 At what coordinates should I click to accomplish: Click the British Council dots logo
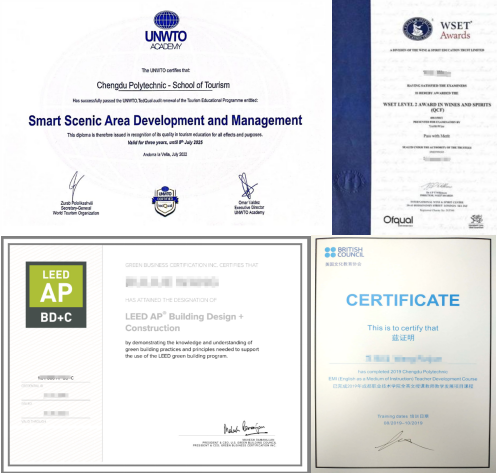tap(330, 252)
